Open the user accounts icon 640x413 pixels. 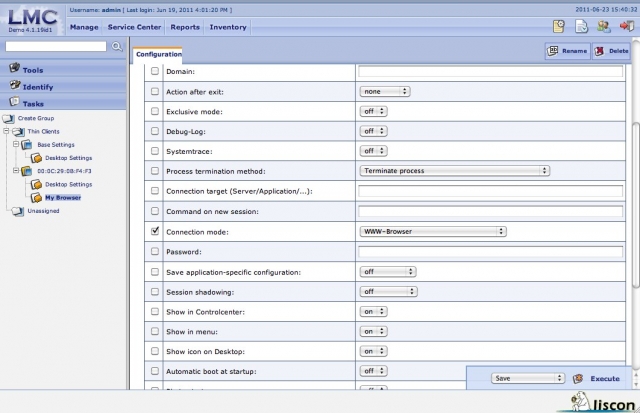[x=604, y=27]
